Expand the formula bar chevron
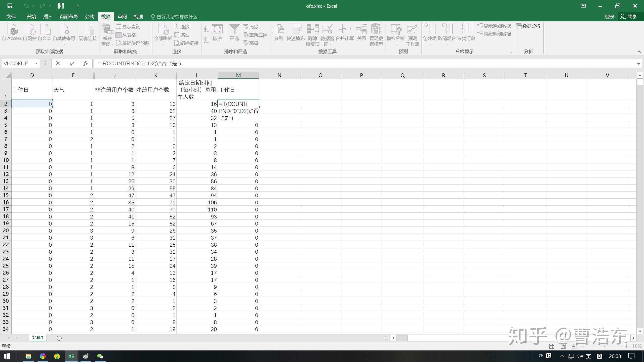Image resolution: width=644 pixels, height=362 pixels. (639, 64)
